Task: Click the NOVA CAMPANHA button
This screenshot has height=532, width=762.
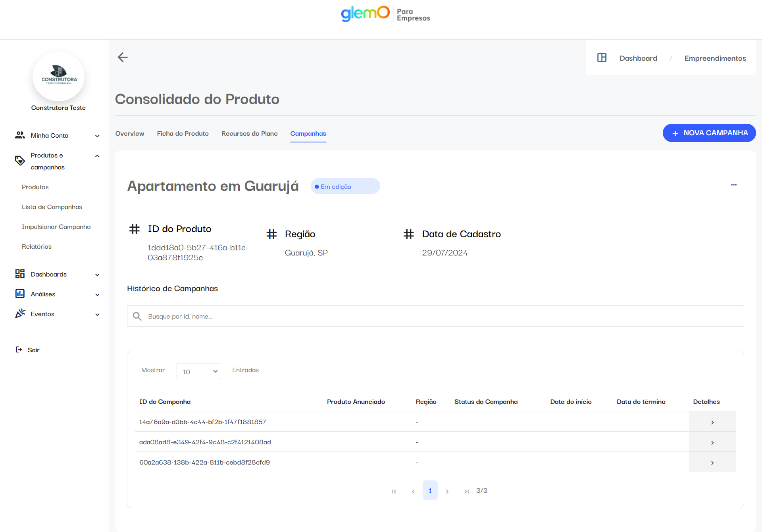Action: tap(709, 133)
